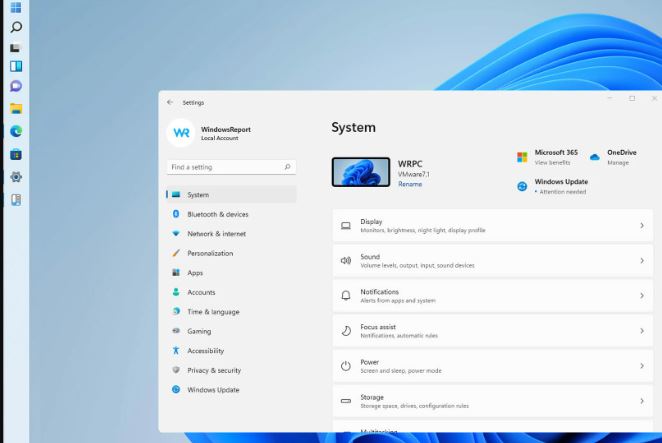Open the Display settings row

click(493, 226)
